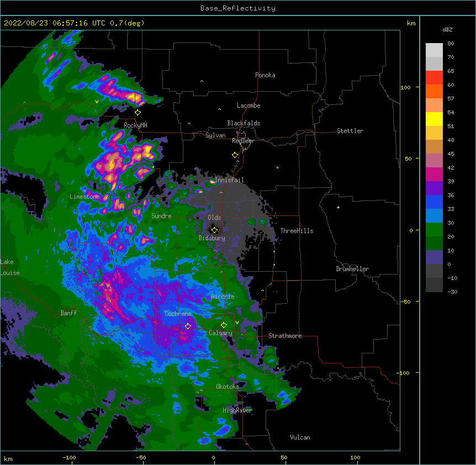
Task: Click the RedDeer city label
Action: click(243, 141)
